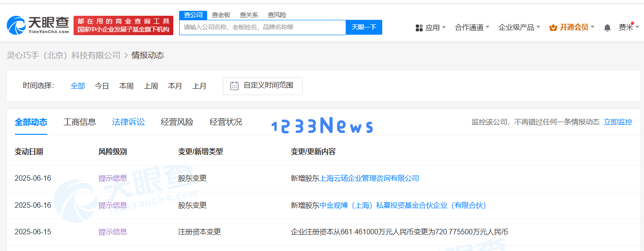Screen dimensions: 644x251
Task: Click 股东变更 in the 中金观博 row
Action: tap(192, 205)
